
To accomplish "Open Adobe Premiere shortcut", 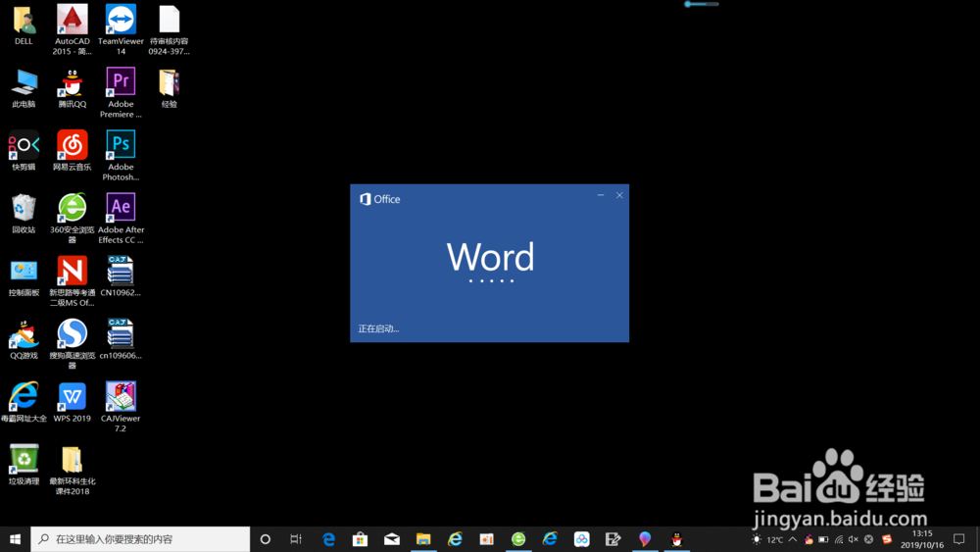I will [x=121, y=92].
